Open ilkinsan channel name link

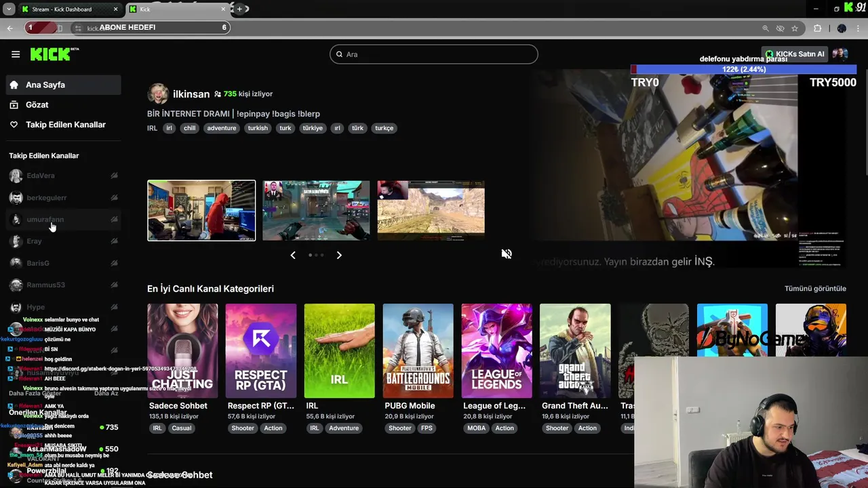pos(191,94)
